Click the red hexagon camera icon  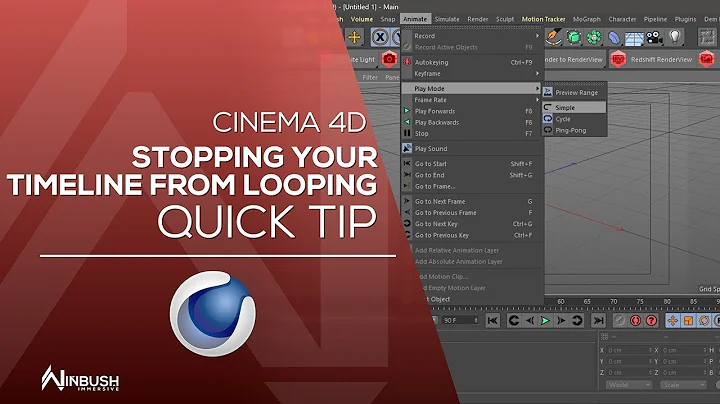(389, 59)
